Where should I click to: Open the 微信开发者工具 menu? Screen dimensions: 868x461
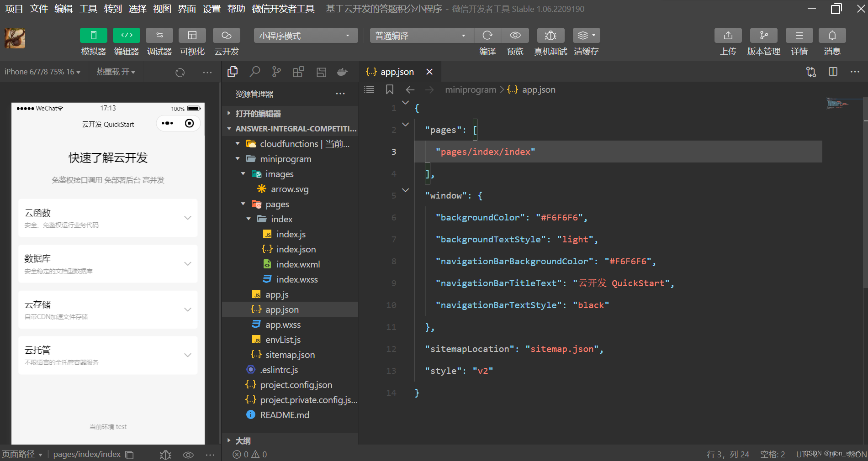pyautogui.click(x=283, y=9)
